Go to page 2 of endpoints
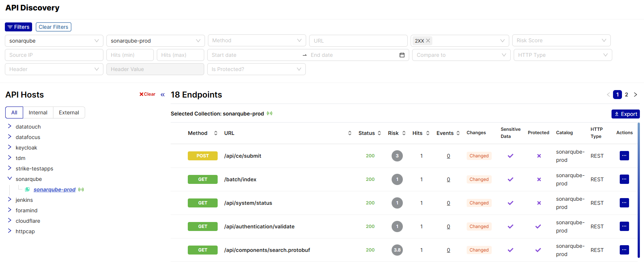644x262 pixels. click(626, 95)
